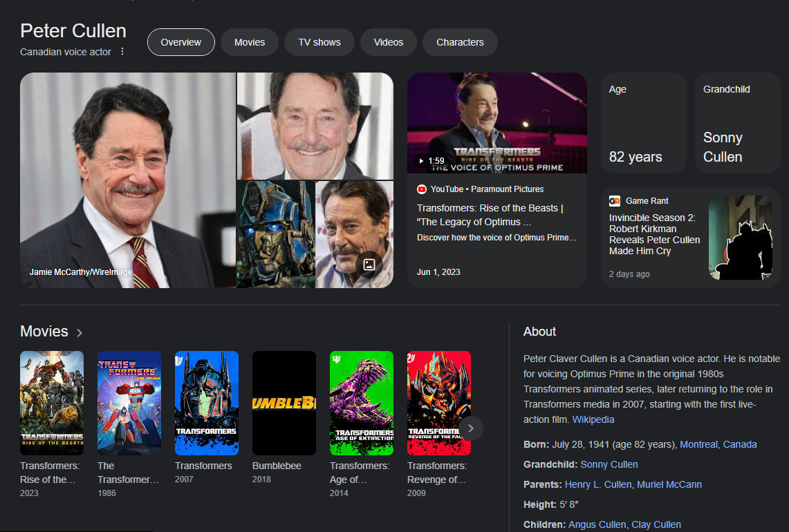Open the Transformers: Rise of the Beasts poster
The width and height of the screenshot is (789, 532).
(x=52, y=403)
